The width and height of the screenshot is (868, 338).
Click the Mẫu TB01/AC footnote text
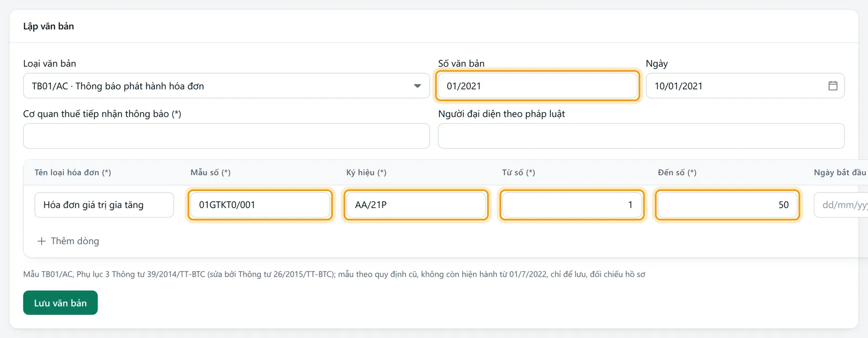334,274
